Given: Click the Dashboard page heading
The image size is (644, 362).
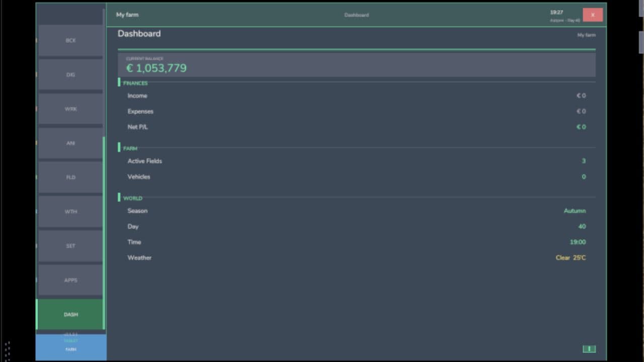Looking at the screenshot, I should 139,34.
